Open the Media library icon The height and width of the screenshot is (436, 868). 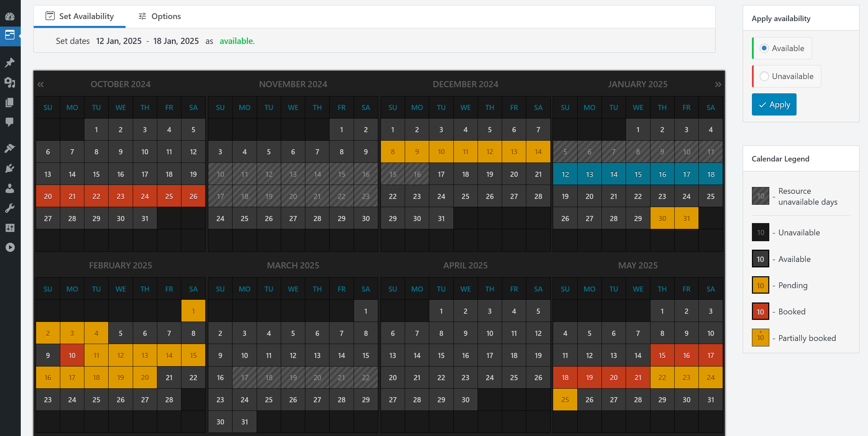pos(10,83)
